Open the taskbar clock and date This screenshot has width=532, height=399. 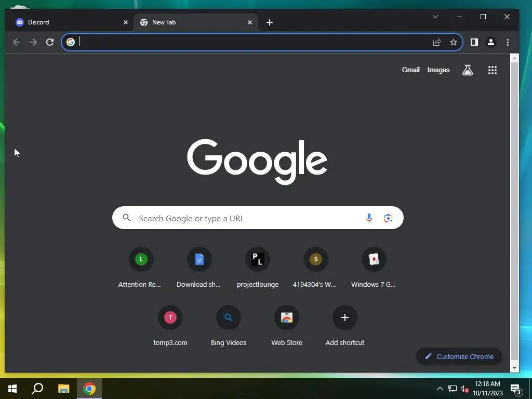point(487,389)
